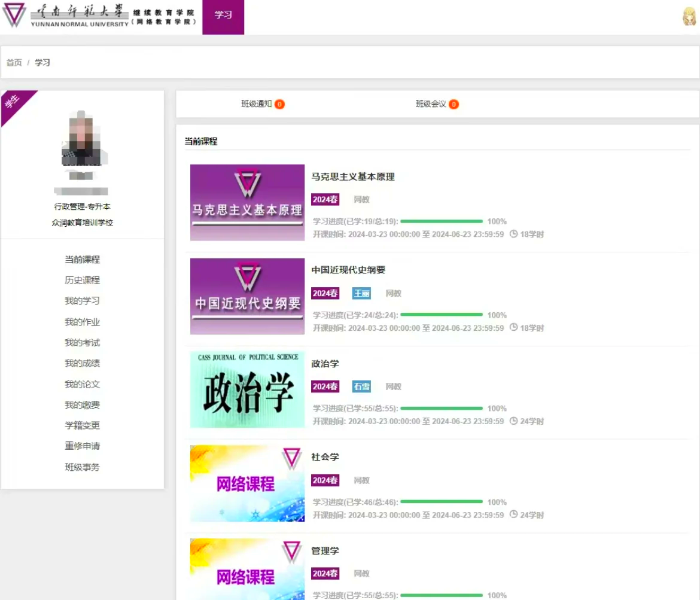The image size is (700, 600).
Task: Open 我的考试 in the sidebar
Action: click(x=82, y=342)
